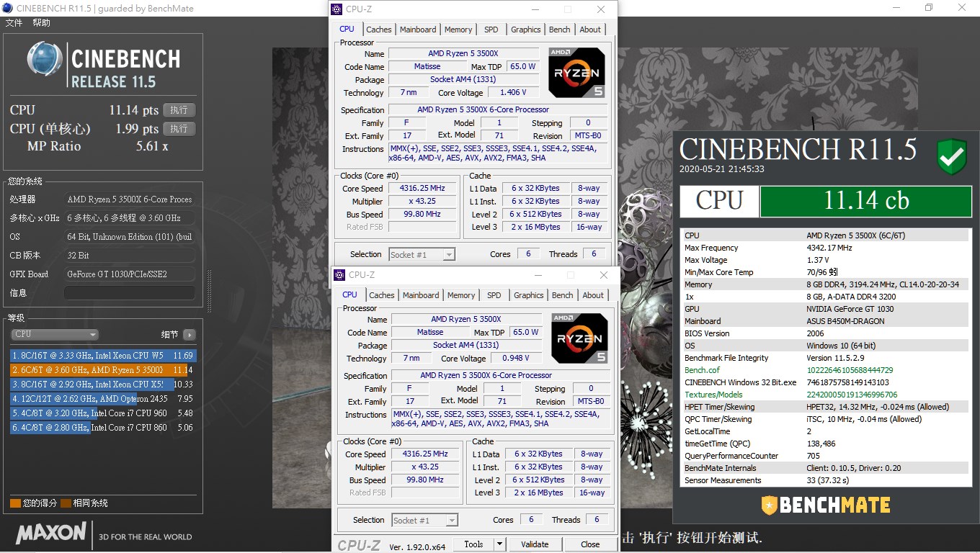980x553 pixels.
Task: Minimize the front CPU-Z window
Action: click(538, 275)
